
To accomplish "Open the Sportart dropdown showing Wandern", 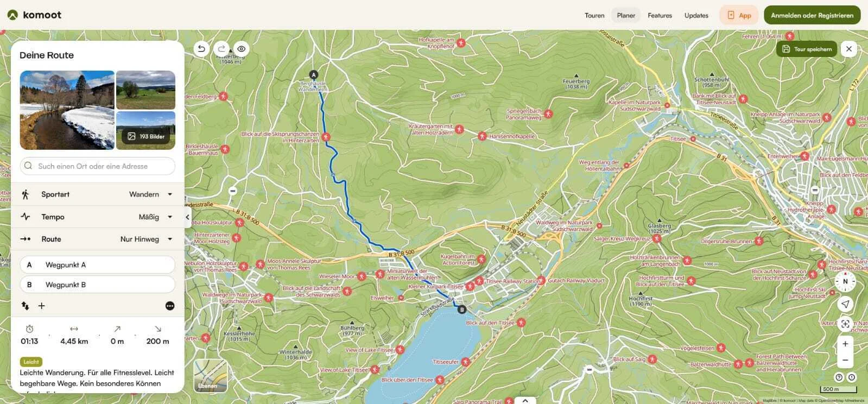I will 150,194.
